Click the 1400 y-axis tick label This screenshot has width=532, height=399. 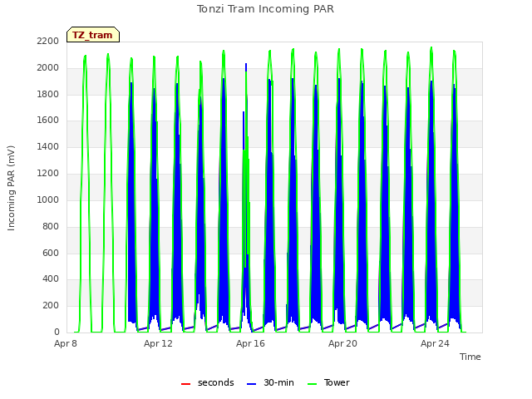pos(48,146)
